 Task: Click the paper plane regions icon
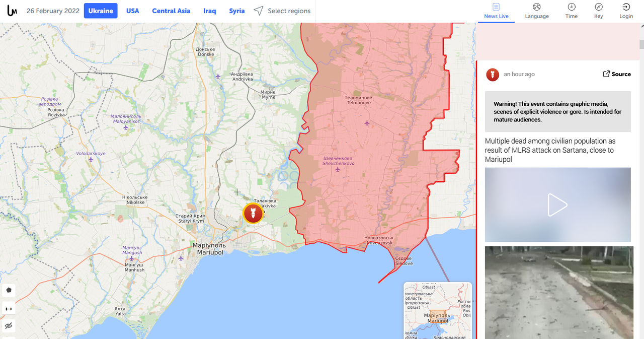(x=258, y=11)
